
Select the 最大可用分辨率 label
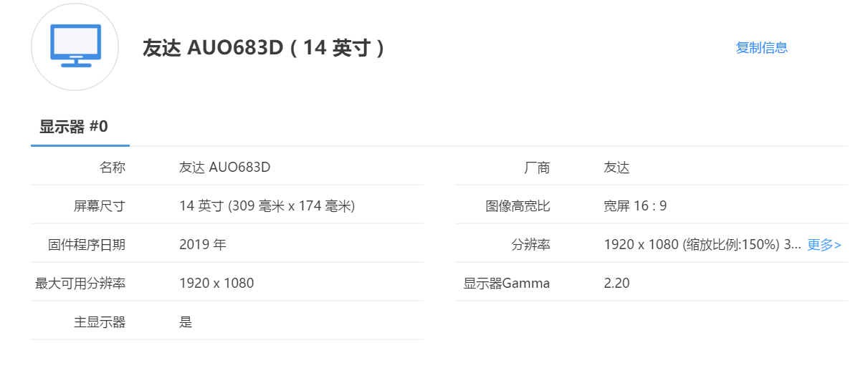80,284
